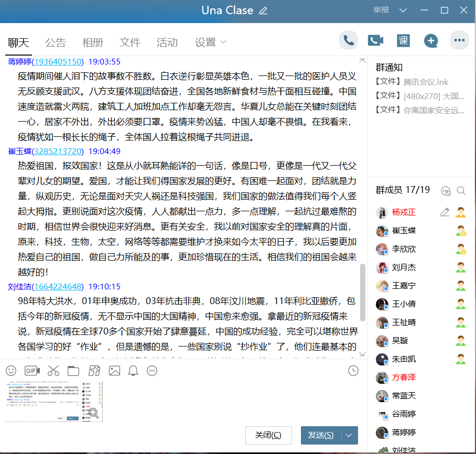Expand the 设置 dropdown tab
Screen dimensions: 476x454
(x=211, y=42)
